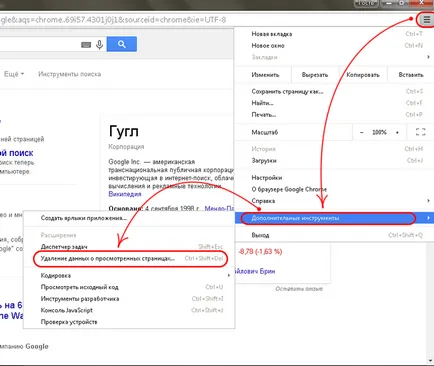Image resolution: width=434 pixels, height=366 pixels.
Task: Click the 100% zoom level value
Action: pyautogui.click(x=379, y=132)
